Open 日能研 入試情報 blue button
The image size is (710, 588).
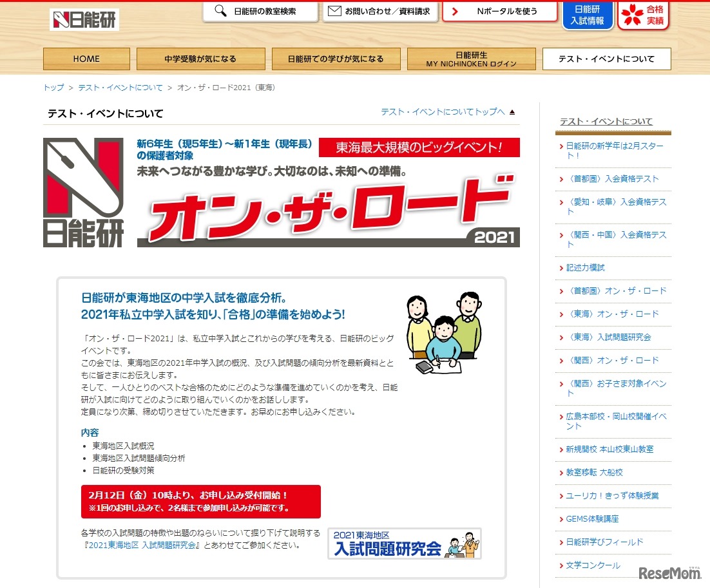click(588, 15)
